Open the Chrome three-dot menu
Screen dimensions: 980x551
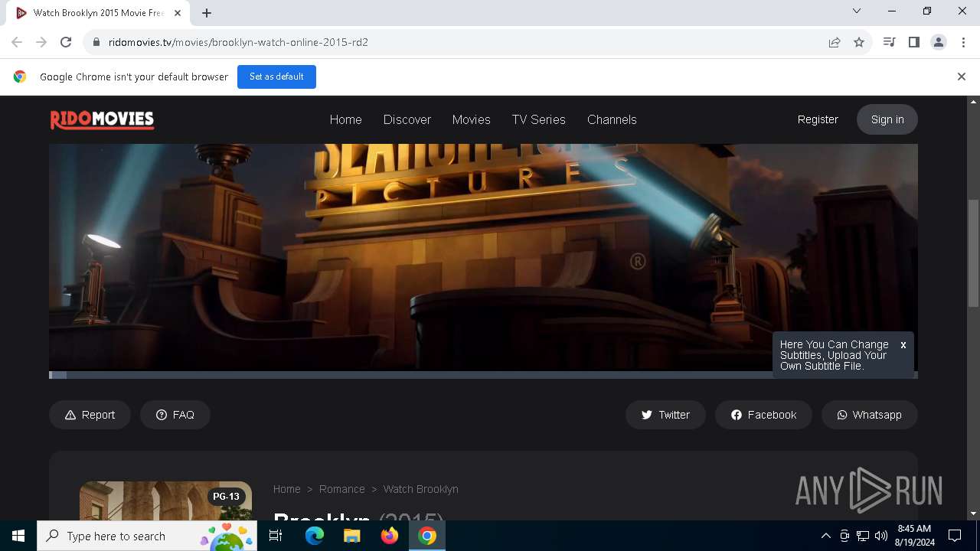[x=963, y=42]
